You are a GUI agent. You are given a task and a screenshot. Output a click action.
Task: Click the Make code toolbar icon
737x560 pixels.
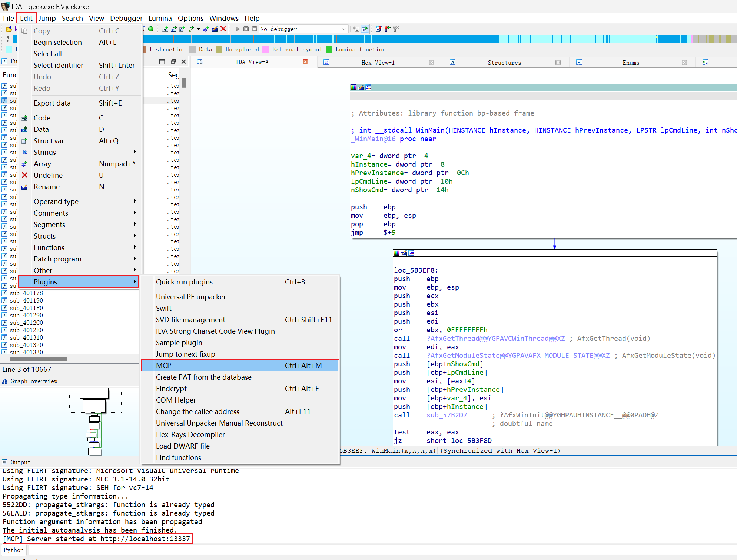(165, 29)
